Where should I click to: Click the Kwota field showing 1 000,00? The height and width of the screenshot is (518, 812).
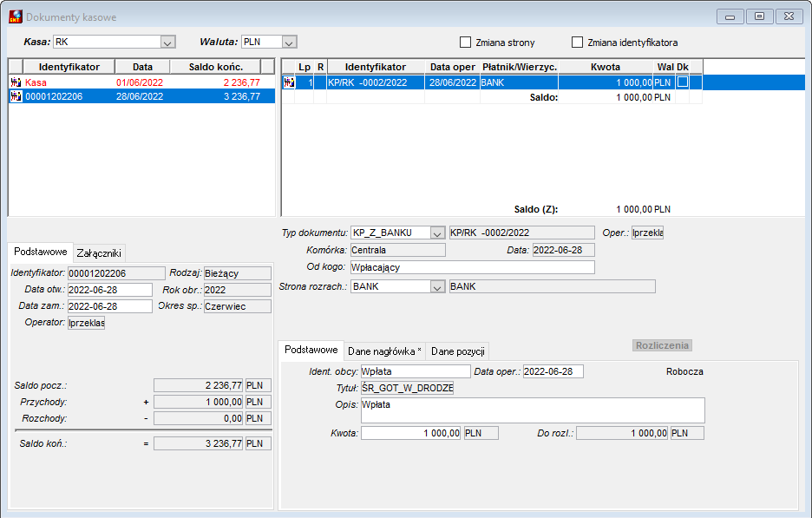[x=411, y=433]
